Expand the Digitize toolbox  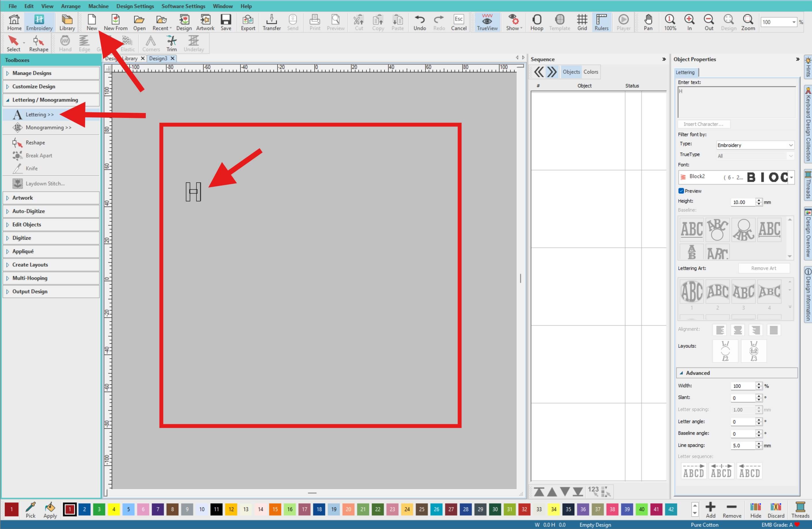51,238
